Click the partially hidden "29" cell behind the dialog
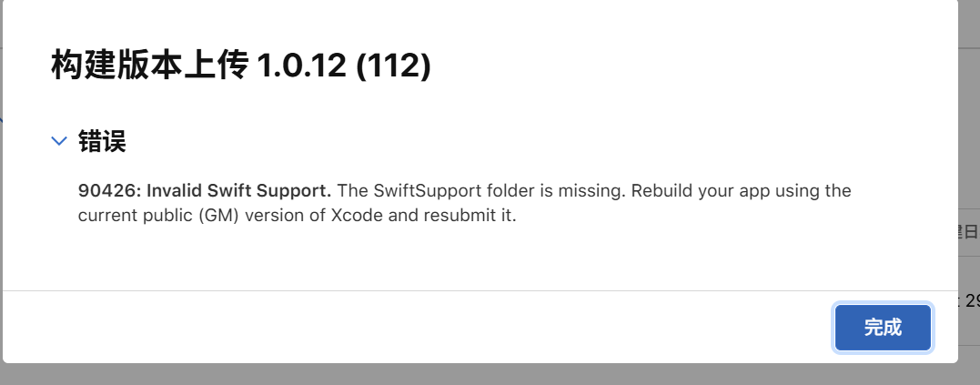Image resolution: width=980 pixels, height=385 pixels. [x=971, y=301]
